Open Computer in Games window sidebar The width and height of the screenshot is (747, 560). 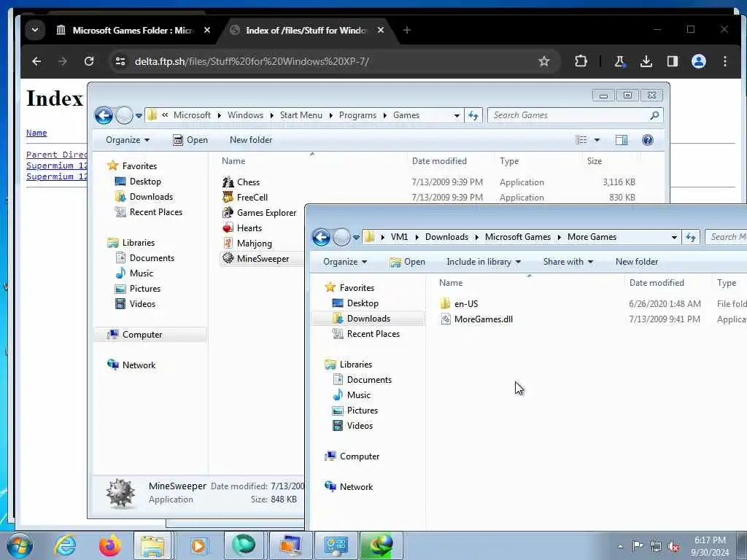point(135,334)
